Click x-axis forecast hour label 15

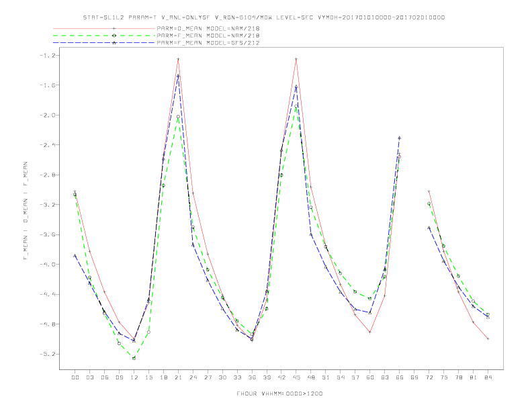point(148,377)
